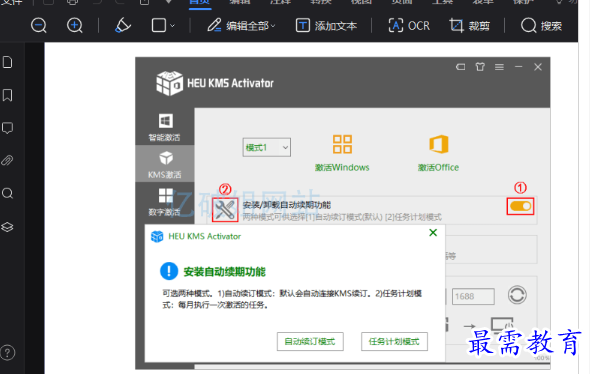Click the activator's skin shirt icon
This screenshot has height=374, width=590.
pyautogui.click(x=480, y=67)
